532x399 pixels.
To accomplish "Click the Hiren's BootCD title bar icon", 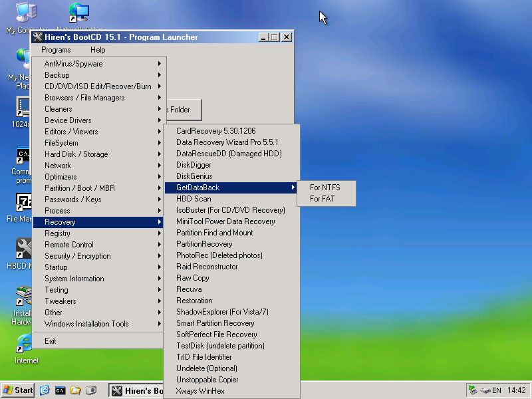I will (38, 37).
